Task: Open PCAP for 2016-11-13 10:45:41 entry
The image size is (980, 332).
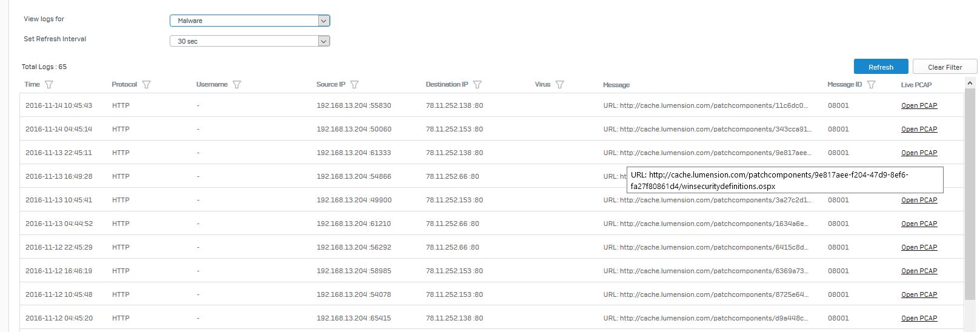Action: pos(919,200)
